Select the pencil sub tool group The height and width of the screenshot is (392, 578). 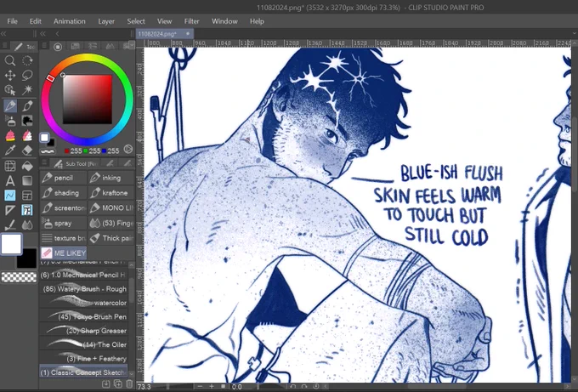pyautogui.click(x=63, y=178)
